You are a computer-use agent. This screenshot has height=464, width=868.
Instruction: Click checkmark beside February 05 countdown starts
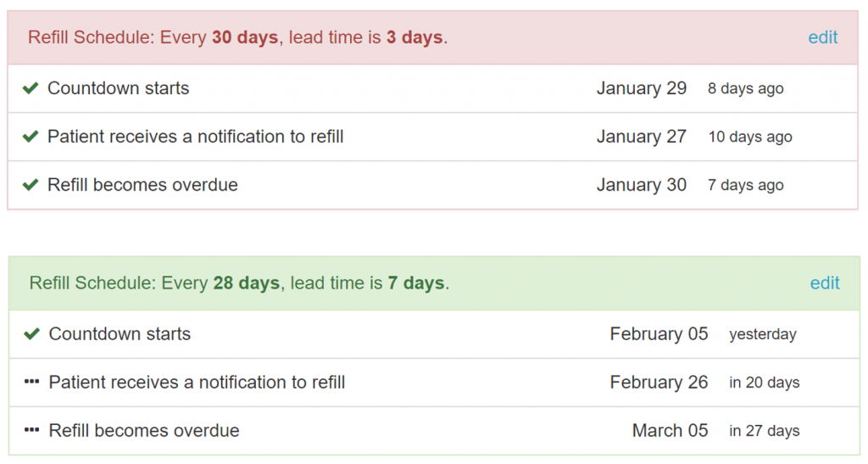pyautogui.click(x=32, y=334)
